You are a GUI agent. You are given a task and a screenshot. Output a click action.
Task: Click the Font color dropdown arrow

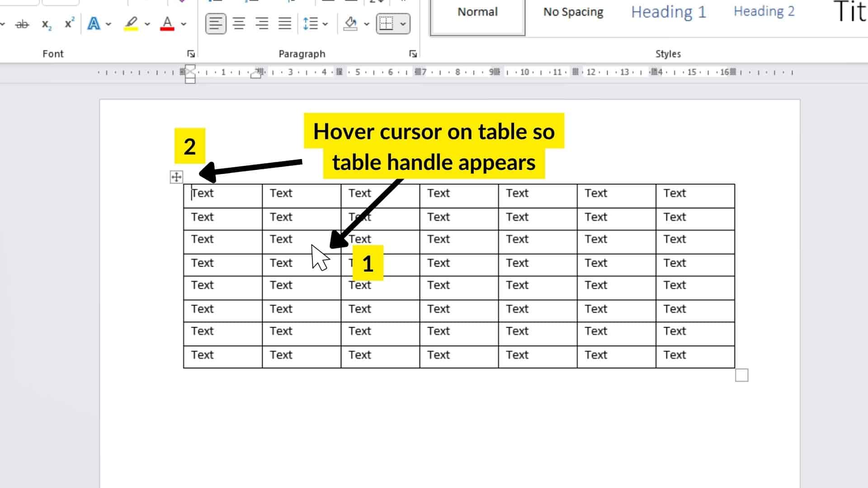pyautogui.click(x=183, y=24)
